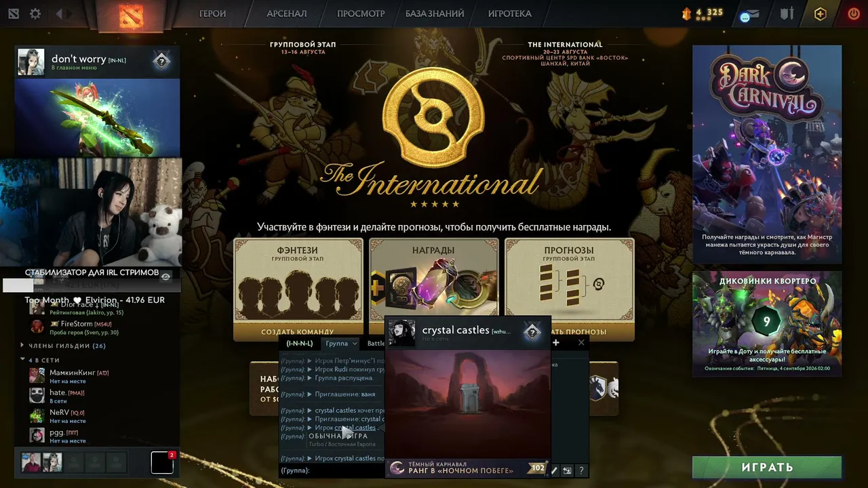The height and width of the screenshot is (488, 868).
Task: Go to the Игротека tab
Action: [510, 14]
